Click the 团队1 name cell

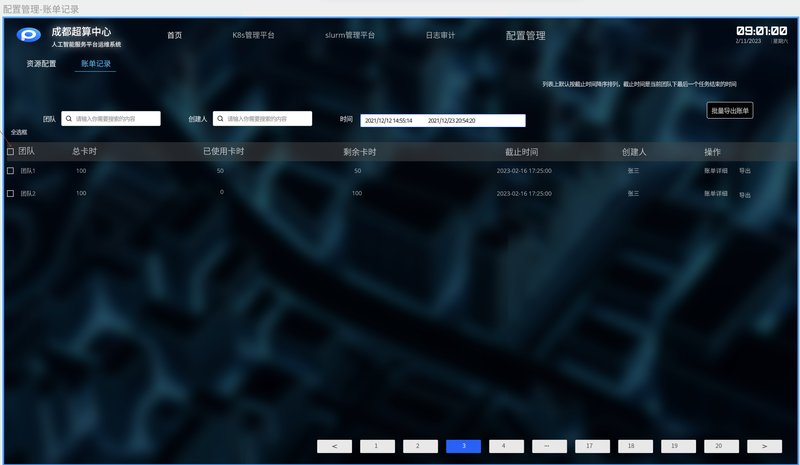pyautogui.click(x=28, y=171)
